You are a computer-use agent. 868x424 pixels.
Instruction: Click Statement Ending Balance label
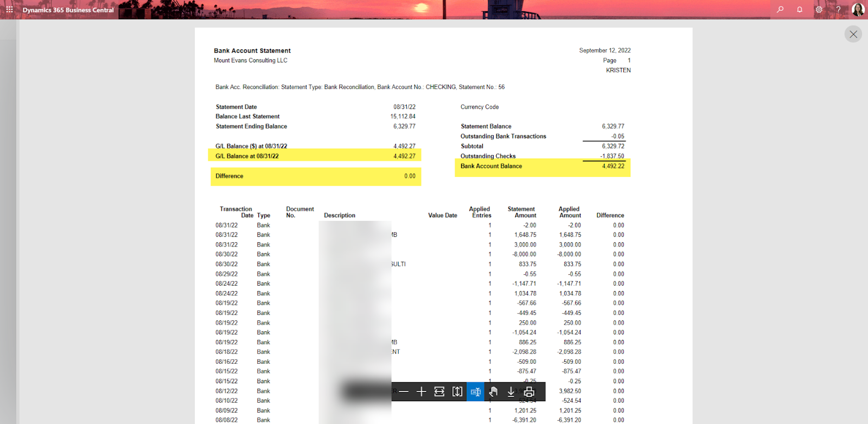tap(251, 126)
